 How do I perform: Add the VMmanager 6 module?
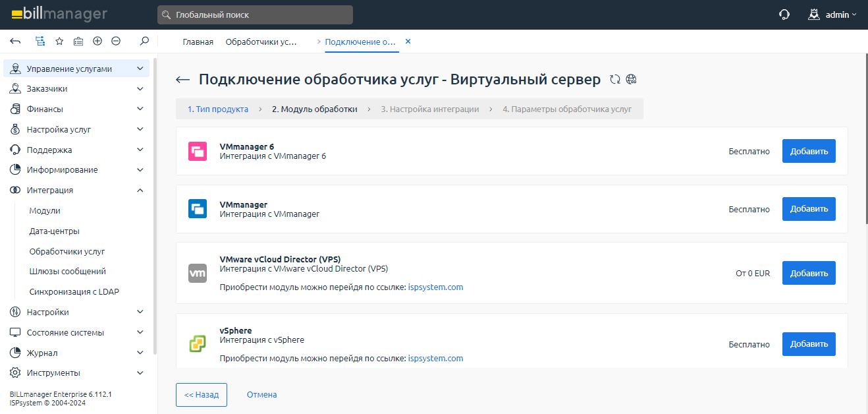(809, 151)
